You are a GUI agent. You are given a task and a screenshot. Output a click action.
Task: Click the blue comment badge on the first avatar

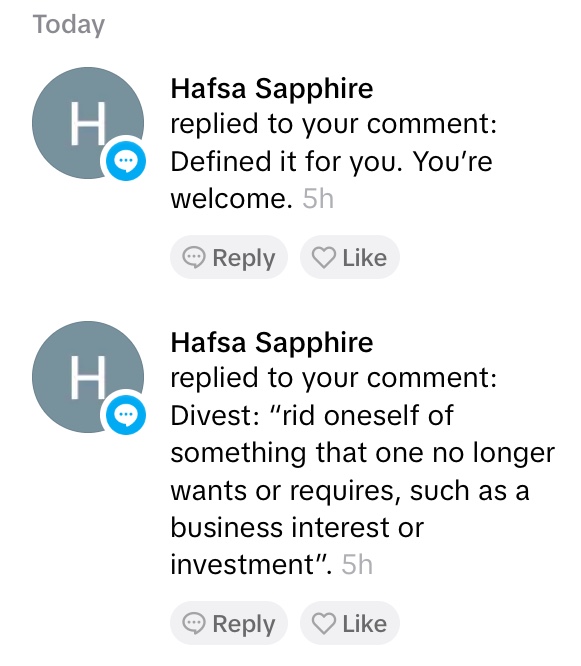click(x=126, y=161)
